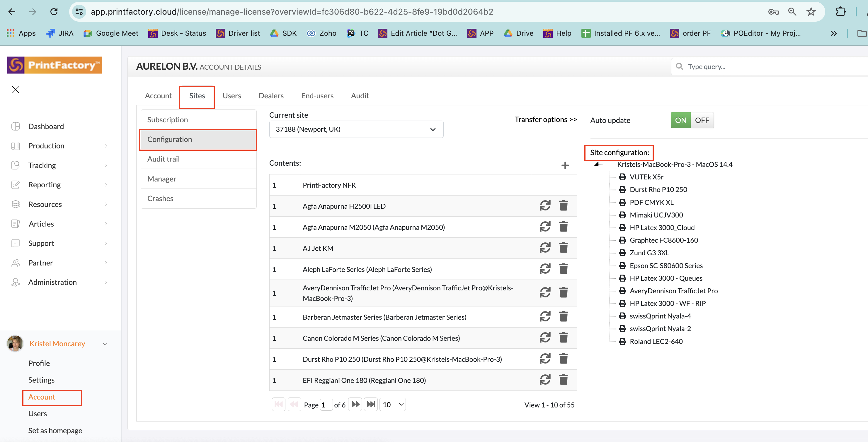Click the VUTEk X5r printer icon
This screenshot has width=868, height=442.
point(622,177)
